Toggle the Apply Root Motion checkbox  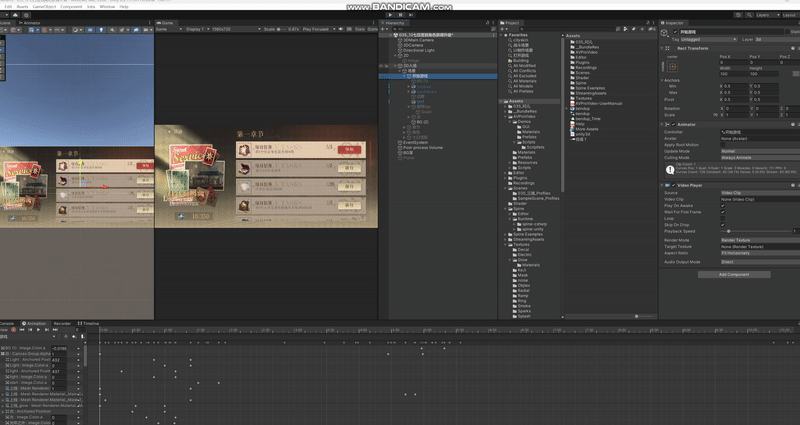(x=723, y=144)
